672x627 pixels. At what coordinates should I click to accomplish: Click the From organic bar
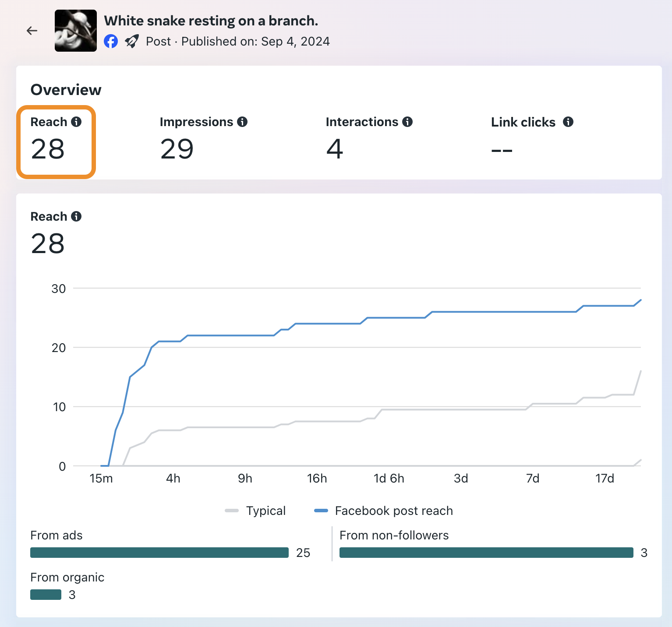[46, 595]
